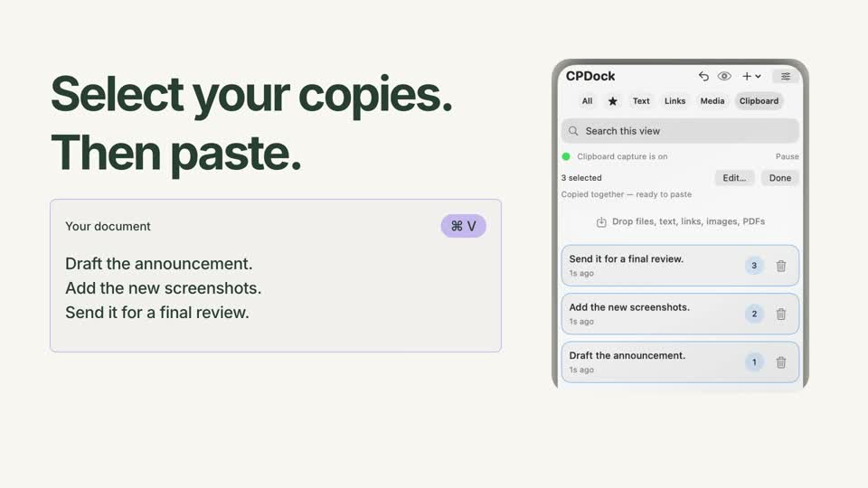Switch to the Text tab

[x=641, y=100]
